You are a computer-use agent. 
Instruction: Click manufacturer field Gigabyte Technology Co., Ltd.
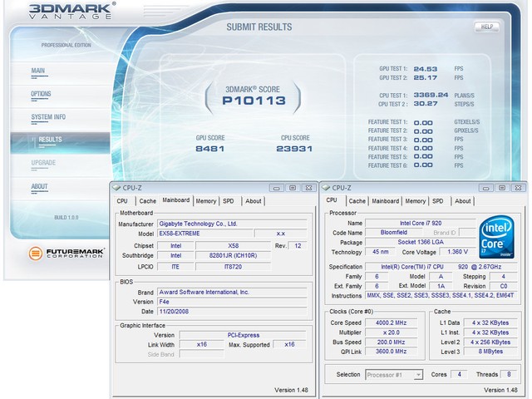[232, 224]
